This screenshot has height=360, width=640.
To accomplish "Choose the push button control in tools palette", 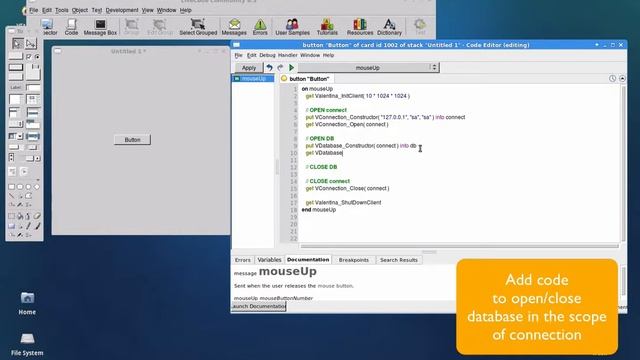I will [x=16, y=56].
